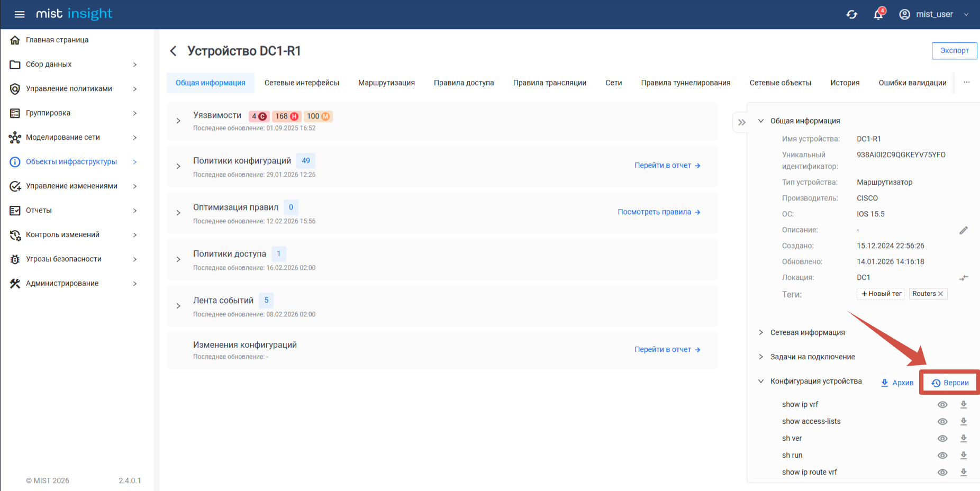Click the high vulnerabilities badge 168
Viewport: 980px width, 491px height.
pyautogui.click(x=287, y=116)
